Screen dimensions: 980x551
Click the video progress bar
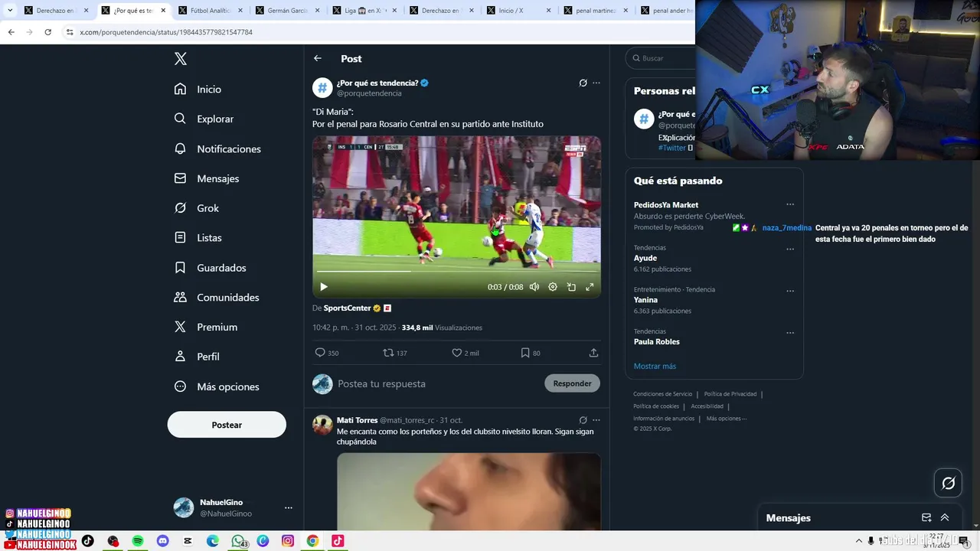(x=456, y=271)
